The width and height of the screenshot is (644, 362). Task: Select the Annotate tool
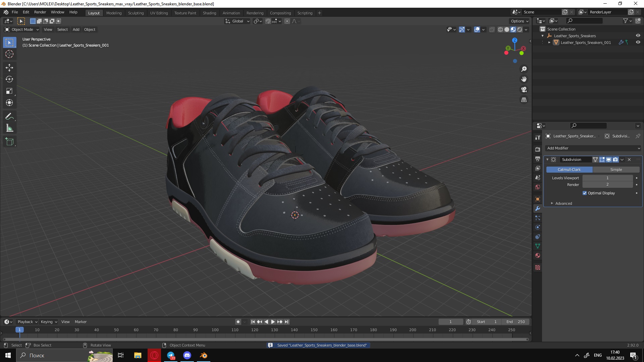pos(9,117)
